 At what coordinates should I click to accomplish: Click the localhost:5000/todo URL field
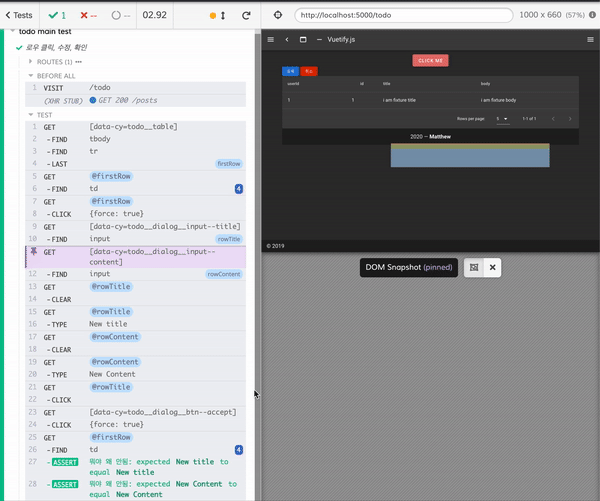[404, 15]
